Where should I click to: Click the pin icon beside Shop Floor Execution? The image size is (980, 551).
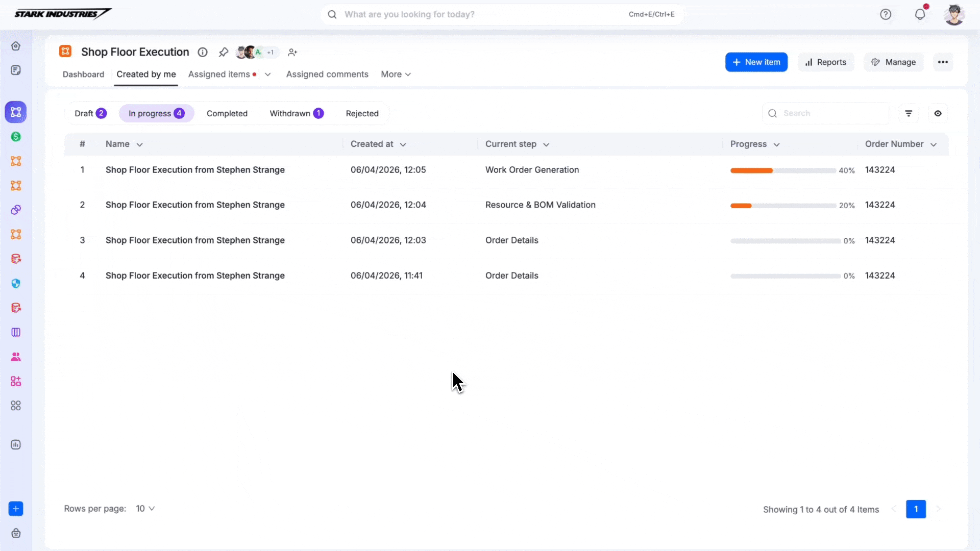click(x=223, y=52)
